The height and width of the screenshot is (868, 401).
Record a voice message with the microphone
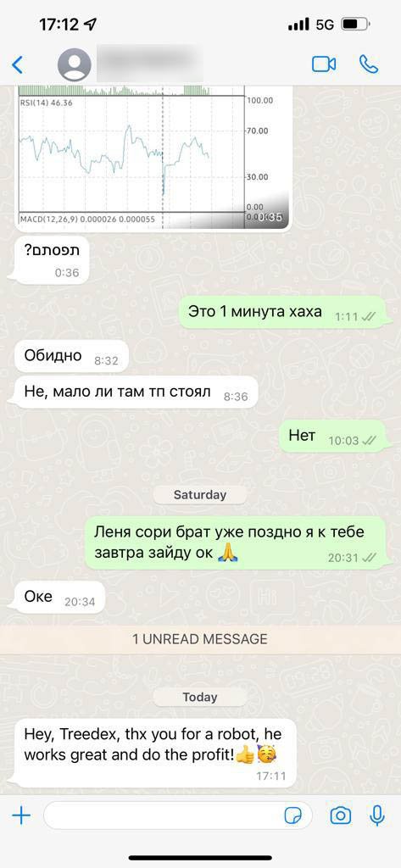378,815
